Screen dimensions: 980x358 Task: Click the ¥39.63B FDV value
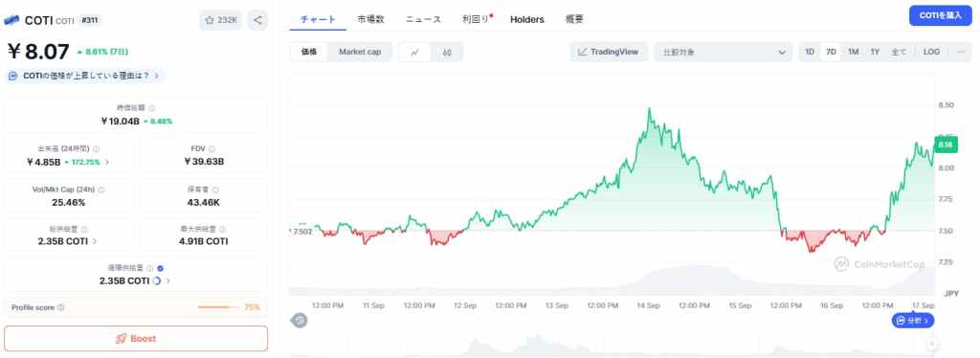click(x=204, y=162)
